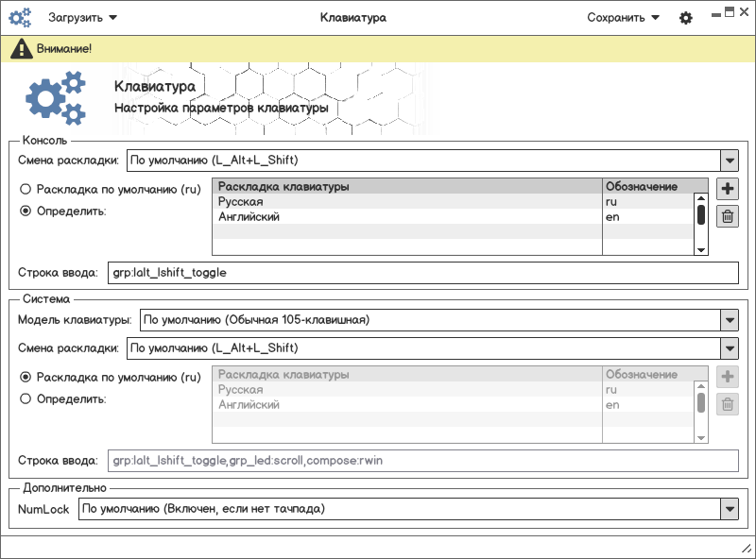Minimize the Клавиатура window
Image resolution: width=756 pixels, height=559 pixels.
click(x=715, y=12)
